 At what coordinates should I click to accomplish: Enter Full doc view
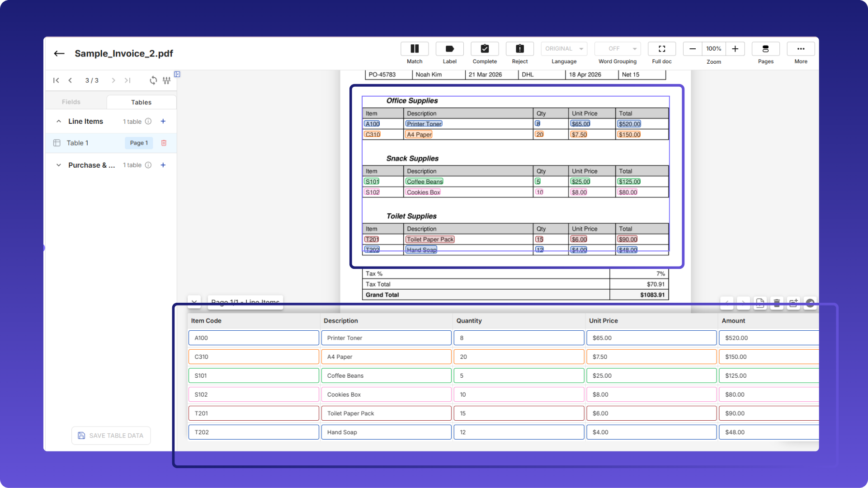(x=661, y=49)
